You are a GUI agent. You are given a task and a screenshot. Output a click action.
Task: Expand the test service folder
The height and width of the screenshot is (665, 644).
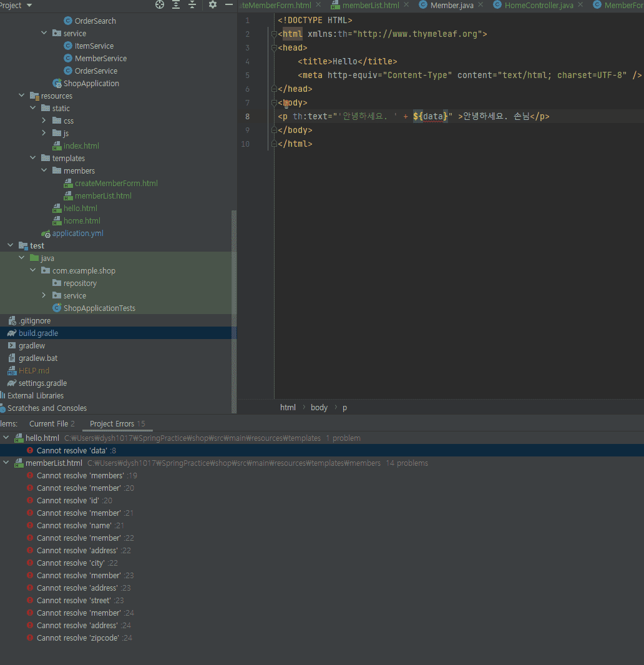pyautogui.click(x=44, y=295)
